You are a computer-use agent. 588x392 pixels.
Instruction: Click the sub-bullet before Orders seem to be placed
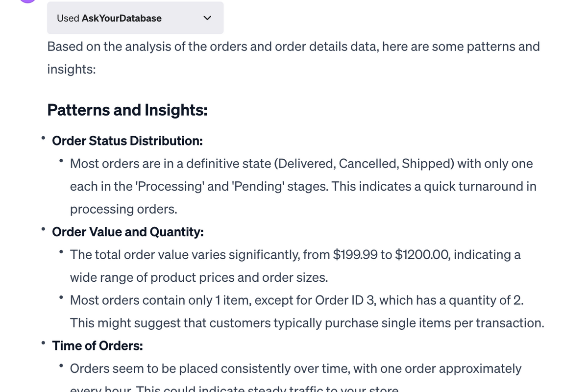click(x=61, y=366)
